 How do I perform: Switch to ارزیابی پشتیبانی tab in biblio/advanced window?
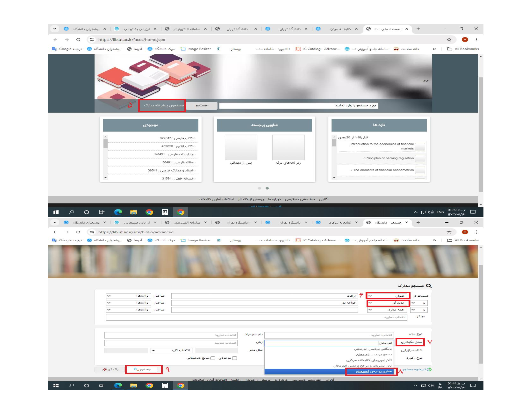(136, 222)
